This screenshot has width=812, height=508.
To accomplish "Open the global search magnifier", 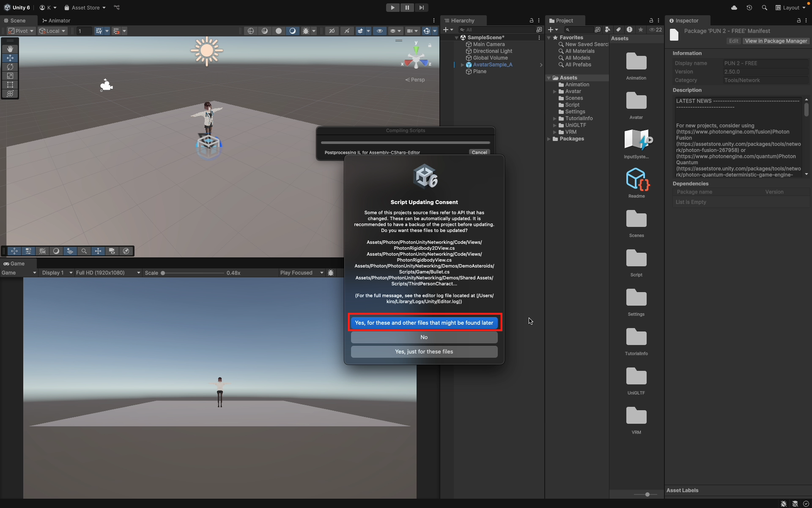I will pos(764,8).
